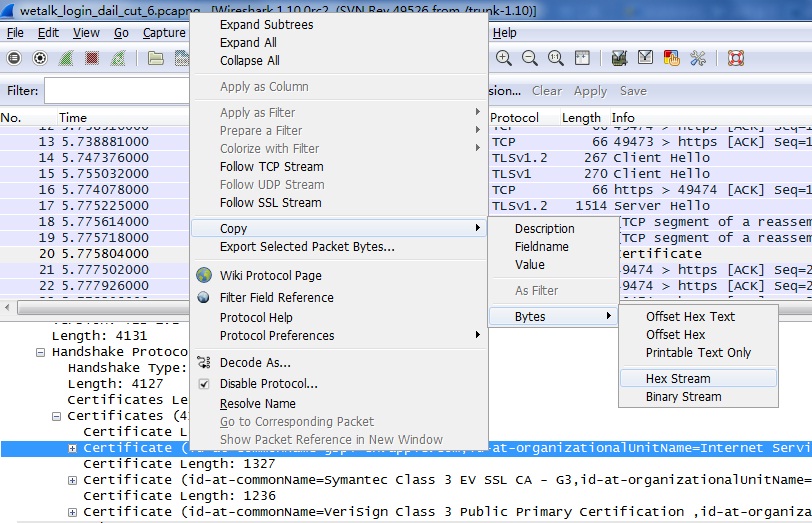Open capture options toolbar icon

(x=40, y=58)
